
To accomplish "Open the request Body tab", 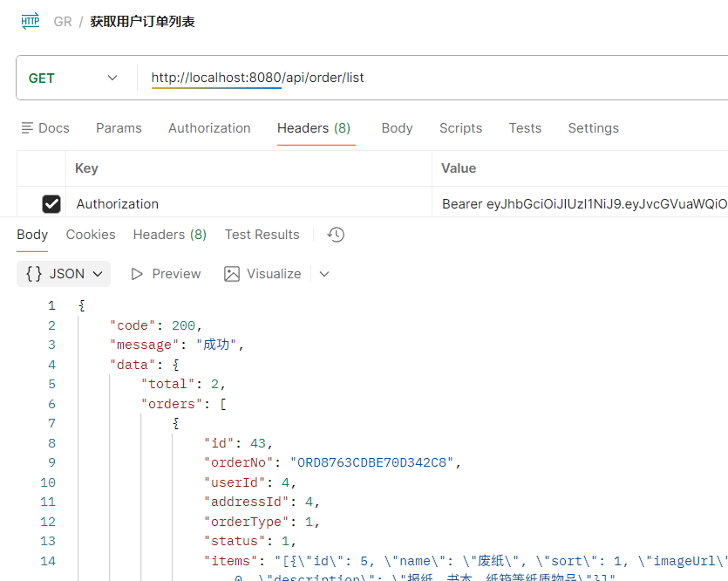I will click(x=397, y=128).
